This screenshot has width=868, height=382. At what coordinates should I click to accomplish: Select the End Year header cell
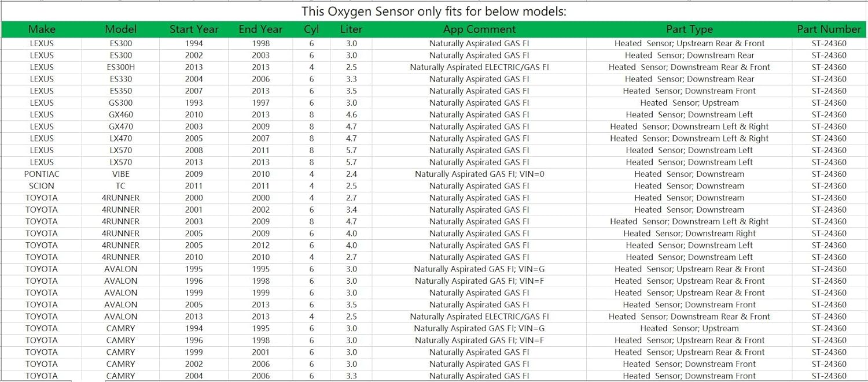click(x=260, y=29)
